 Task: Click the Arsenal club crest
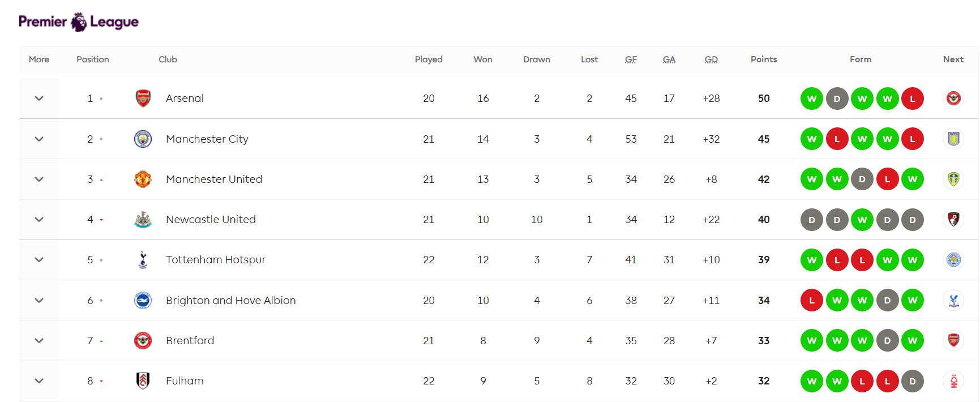pyautogui.click(x=143, y=99)
